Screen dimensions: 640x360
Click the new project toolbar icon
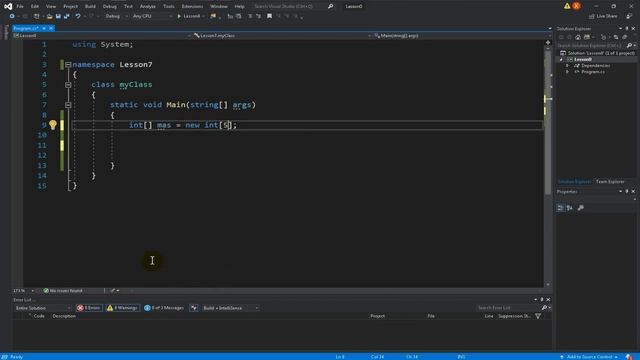tap(37, 16)
